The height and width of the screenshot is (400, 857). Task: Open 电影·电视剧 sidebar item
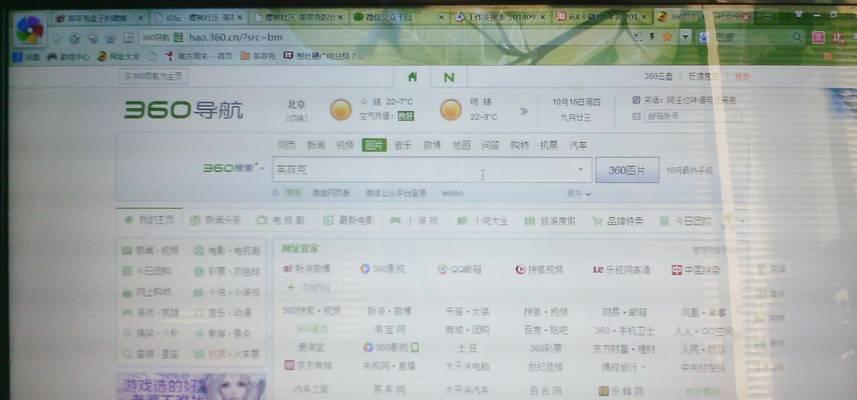[227, 251]
